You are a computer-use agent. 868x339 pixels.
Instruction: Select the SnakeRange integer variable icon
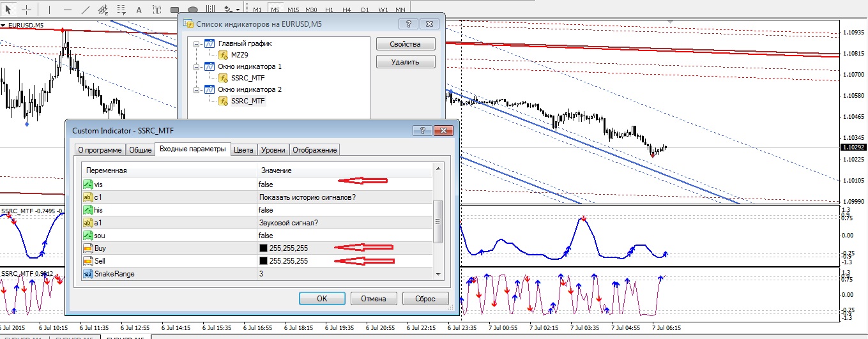(x=88, y=273)
